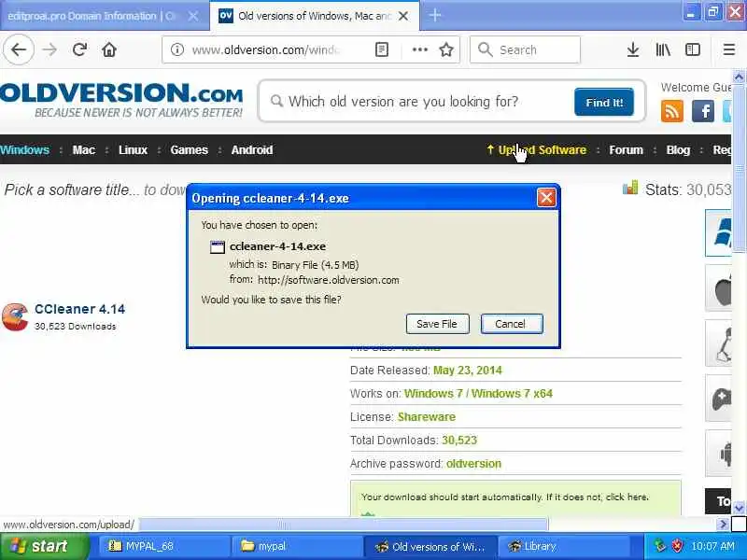Screen dimensions: 747x560
Task: Select the Games controller sidebar icon
Action: (718, 399)
